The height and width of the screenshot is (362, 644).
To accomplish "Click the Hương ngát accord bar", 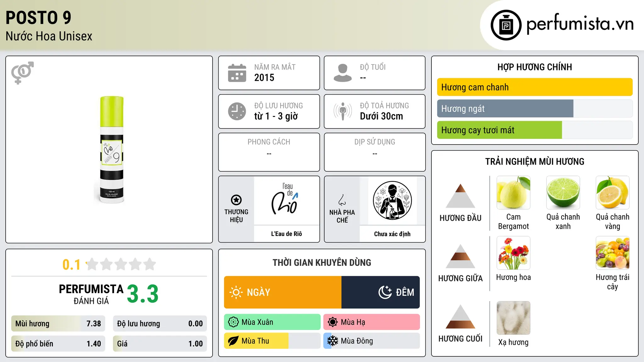I will click(535, 108).
